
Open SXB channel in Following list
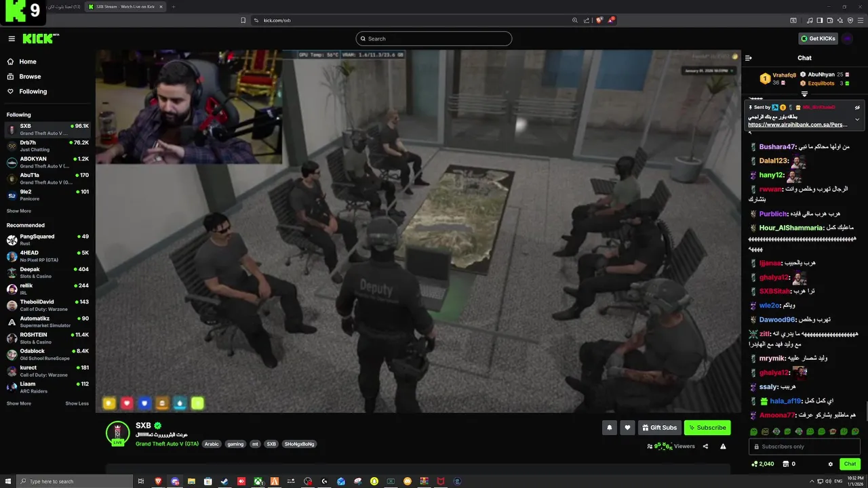point(47,129)
